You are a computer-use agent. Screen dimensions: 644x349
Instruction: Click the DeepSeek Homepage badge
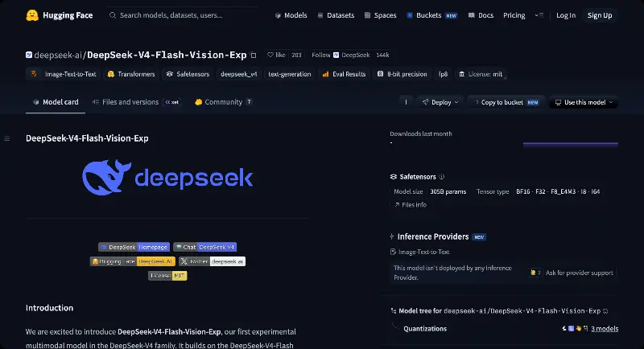tap(134, 247)
